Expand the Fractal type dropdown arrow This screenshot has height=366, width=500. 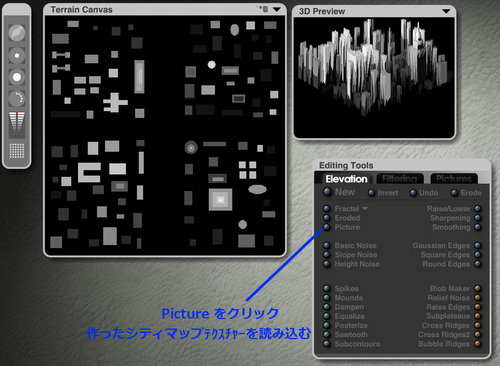365,208
